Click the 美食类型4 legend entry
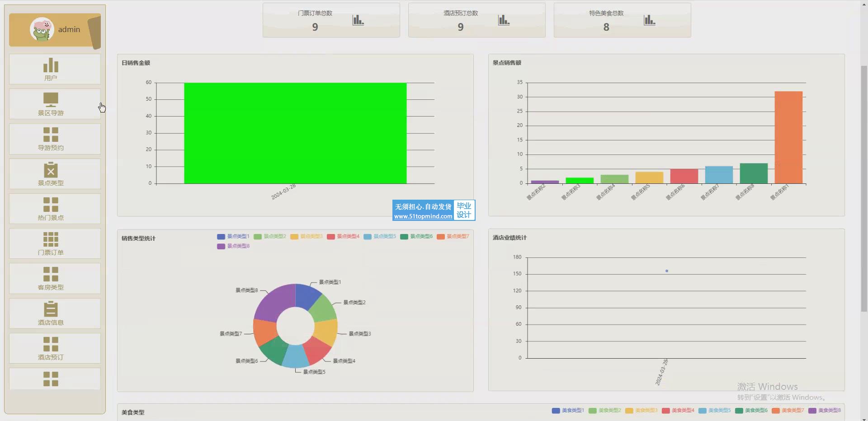 (x=678, y=411)
